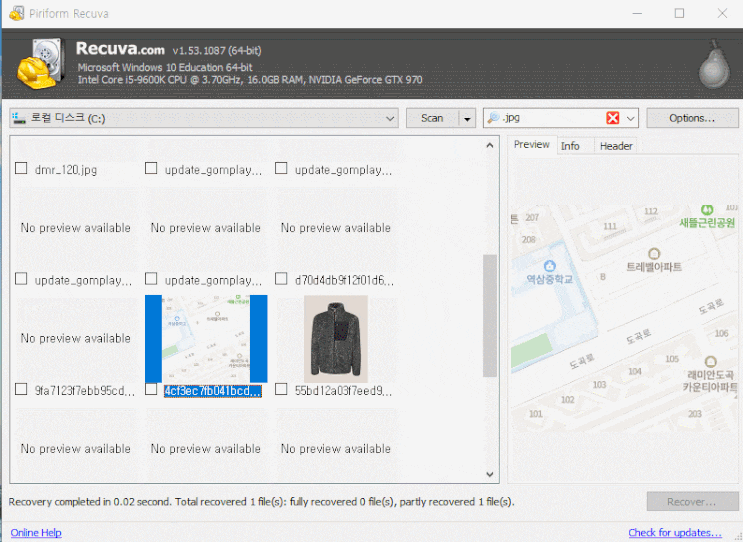Screen dimensions: 743x542
Task: Click the Recovery completed status message
Action: (x=262, y=502)
